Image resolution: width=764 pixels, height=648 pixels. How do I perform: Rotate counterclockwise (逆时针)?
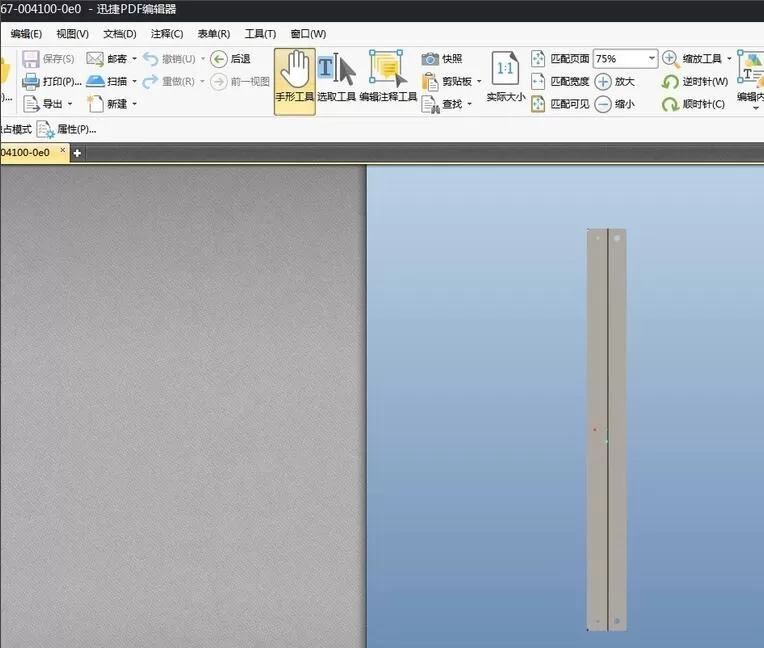695,81
